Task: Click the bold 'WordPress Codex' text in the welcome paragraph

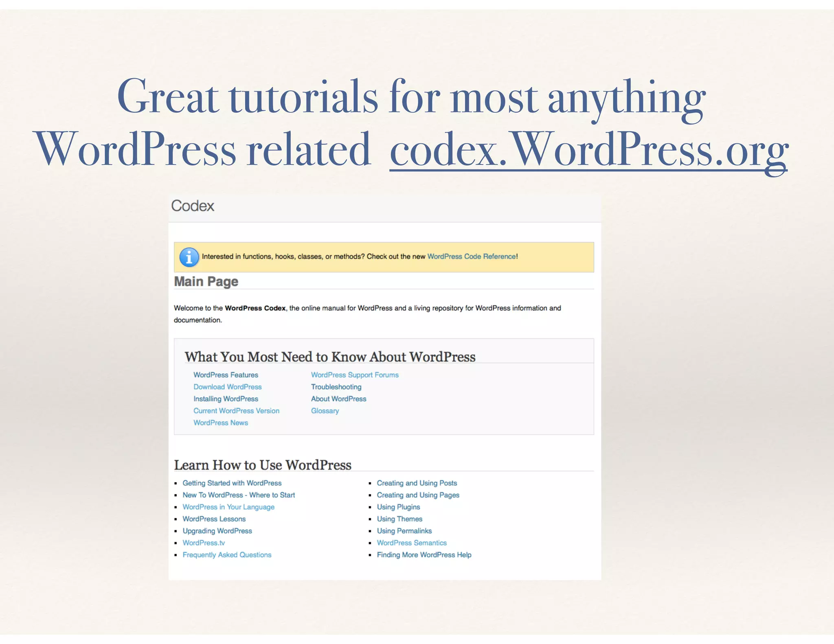Action: pyautogui.click(x=255, y=308)
